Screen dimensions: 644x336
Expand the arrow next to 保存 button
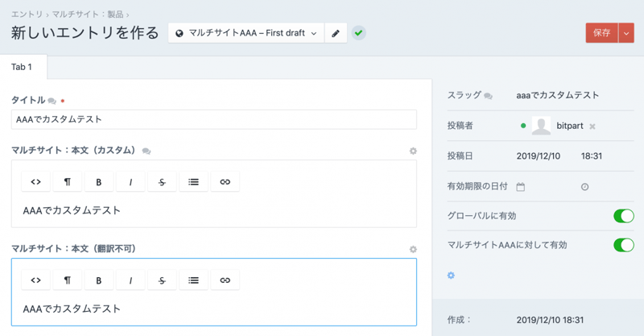[627, 33]
